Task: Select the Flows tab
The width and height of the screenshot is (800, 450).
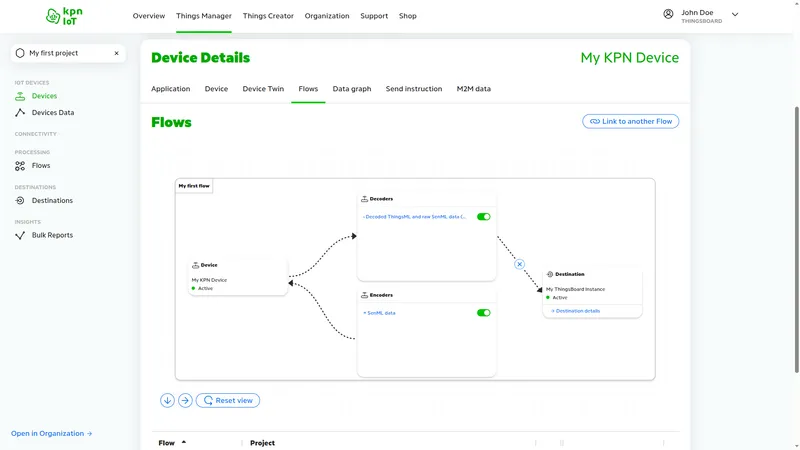Action: click(x=308, y=89)
